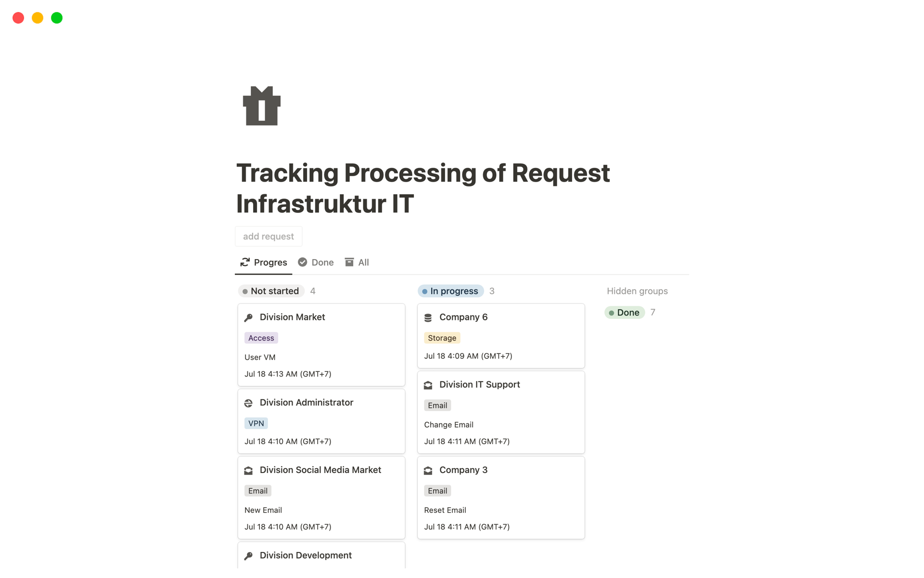
Task: Click the gift box page icon
Action: pyautogui.click(x=262, y=106)
